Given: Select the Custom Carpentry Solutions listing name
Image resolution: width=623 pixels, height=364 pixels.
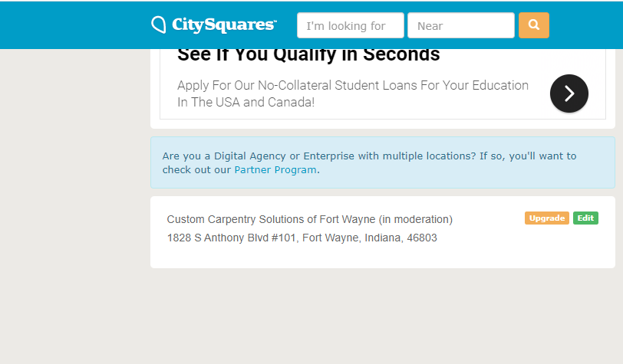Looking at the screenshot, I should click(x=271, y=219).
